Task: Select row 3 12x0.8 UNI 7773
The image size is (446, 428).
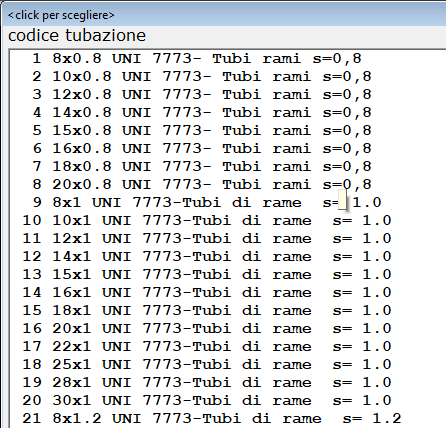Action: (x=228, y=94)
